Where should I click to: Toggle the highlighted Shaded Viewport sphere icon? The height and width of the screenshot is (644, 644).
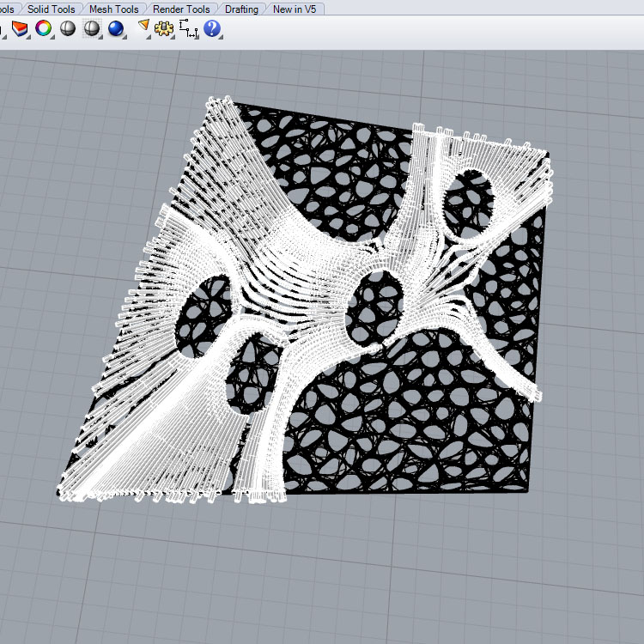[x=92, y=29]
